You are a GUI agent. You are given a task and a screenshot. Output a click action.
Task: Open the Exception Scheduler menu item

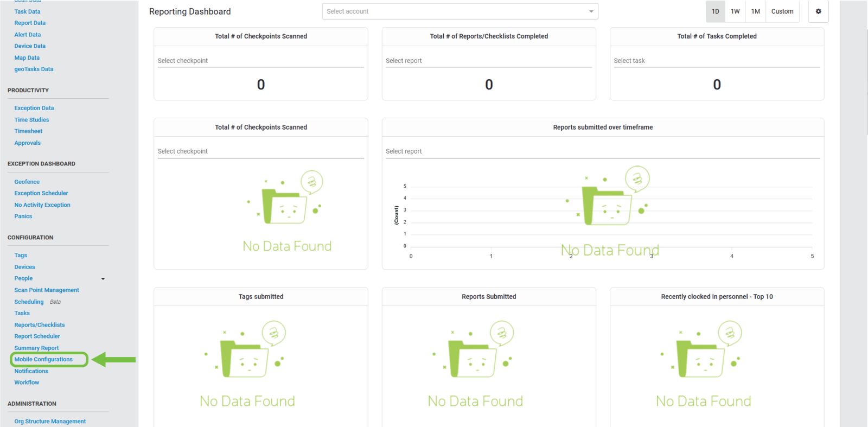tap(41, 193)
